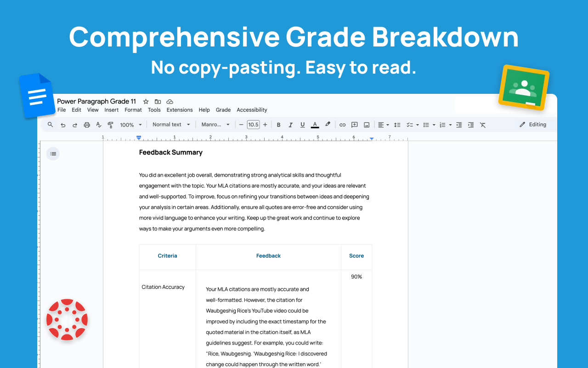This screenshot has width=588, height=368.
Task: Open the Normal text style dropdown
Action: coord(171,125)
